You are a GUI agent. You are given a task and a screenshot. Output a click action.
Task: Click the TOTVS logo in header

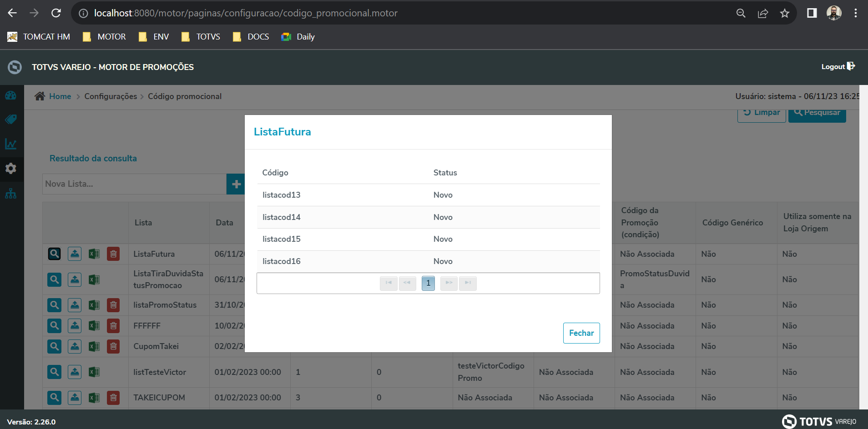[15, 67]
